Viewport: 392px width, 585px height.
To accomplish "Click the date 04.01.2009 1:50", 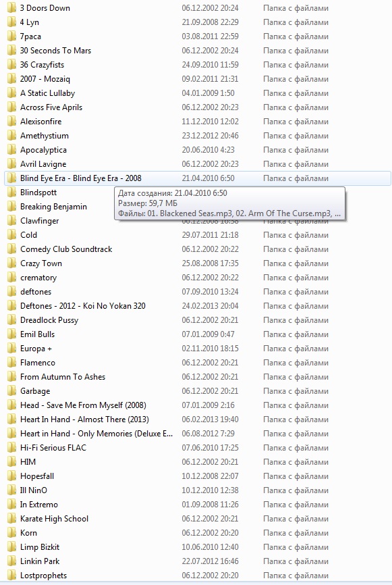I will pos(208,93).
